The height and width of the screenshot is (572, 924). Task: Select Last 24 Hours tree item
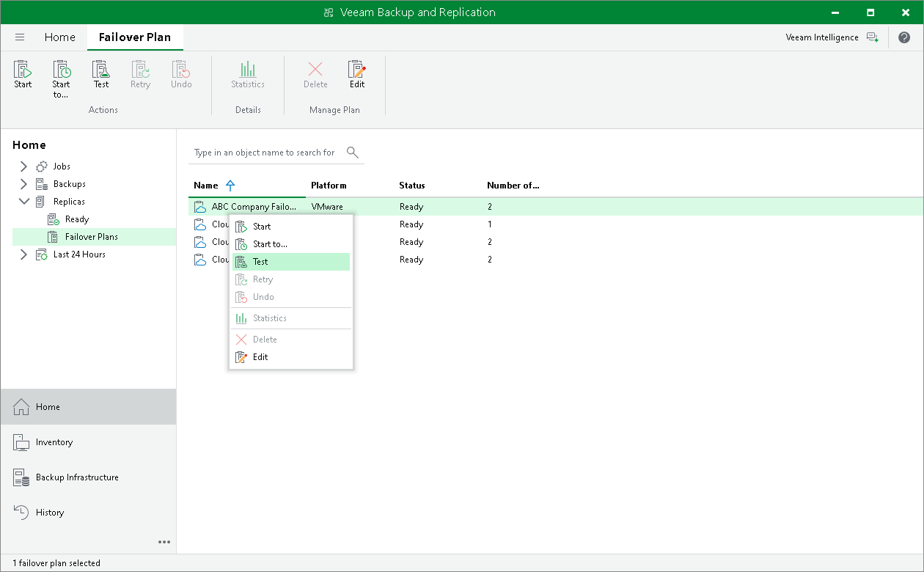click(x=79, y=254)
